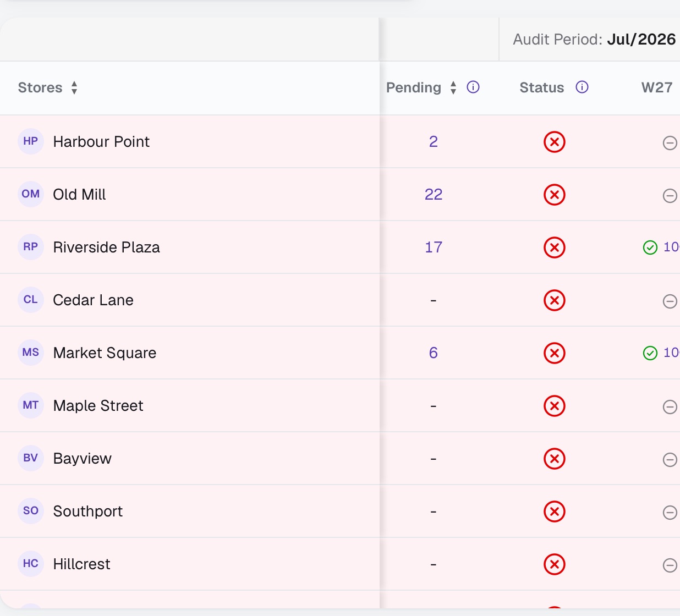Open Harbour Point pending count 2

(x=434, y=142)
